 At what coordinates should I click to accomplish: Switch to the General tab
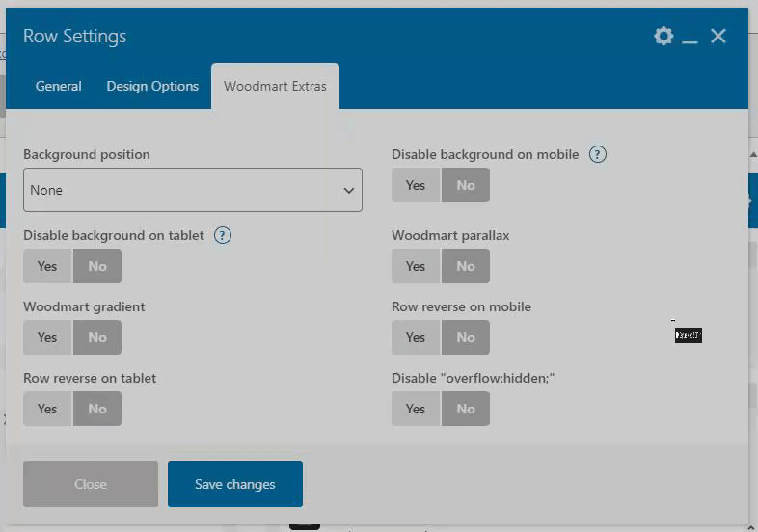pos(59,86)
